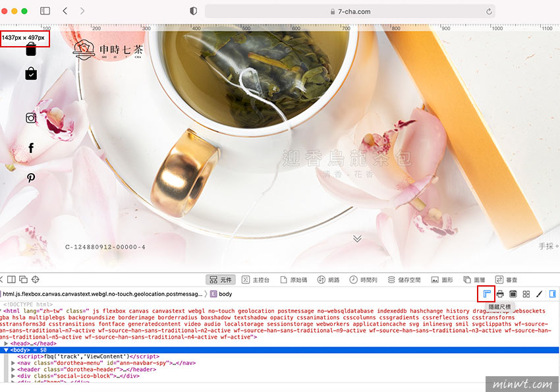Expand the header dorothea-header node
560x392 pixels.
tap(13, 370)
